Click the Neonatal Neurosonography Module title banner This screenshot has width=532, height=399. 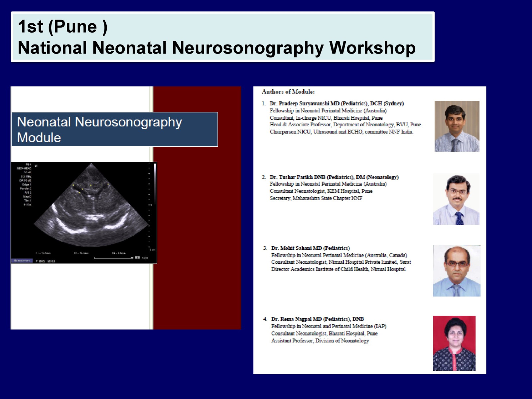point(115,129)
